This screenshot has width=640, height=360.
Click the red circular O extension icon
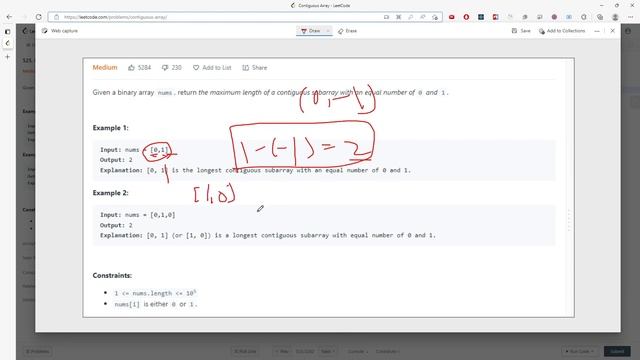466,17
